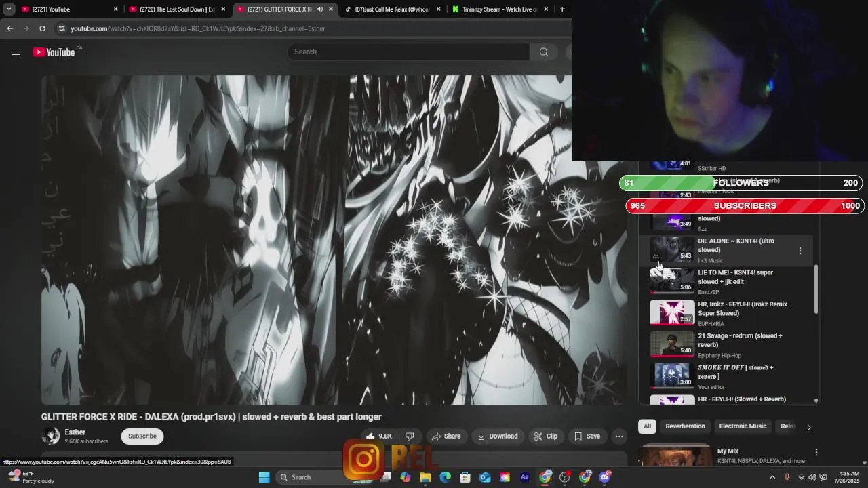Save the video to a playlist

click(587, 436)
